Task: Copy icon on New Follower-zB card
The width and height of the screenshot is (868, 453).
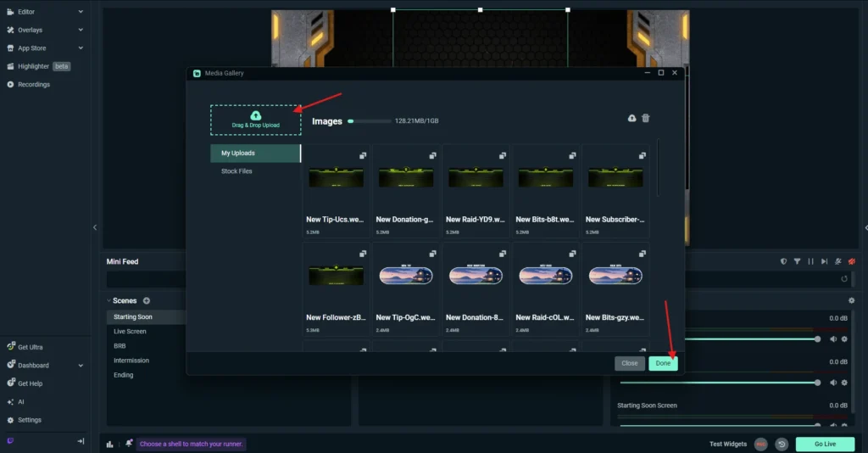Action: [363, 254]
